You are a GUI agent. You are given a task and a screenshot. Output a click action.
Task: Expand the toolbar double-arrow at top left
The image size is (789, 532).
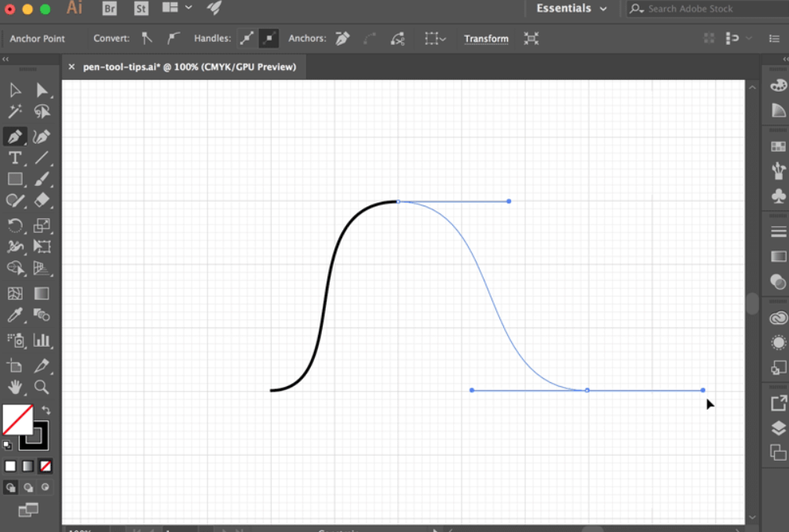tap(5, 60)
